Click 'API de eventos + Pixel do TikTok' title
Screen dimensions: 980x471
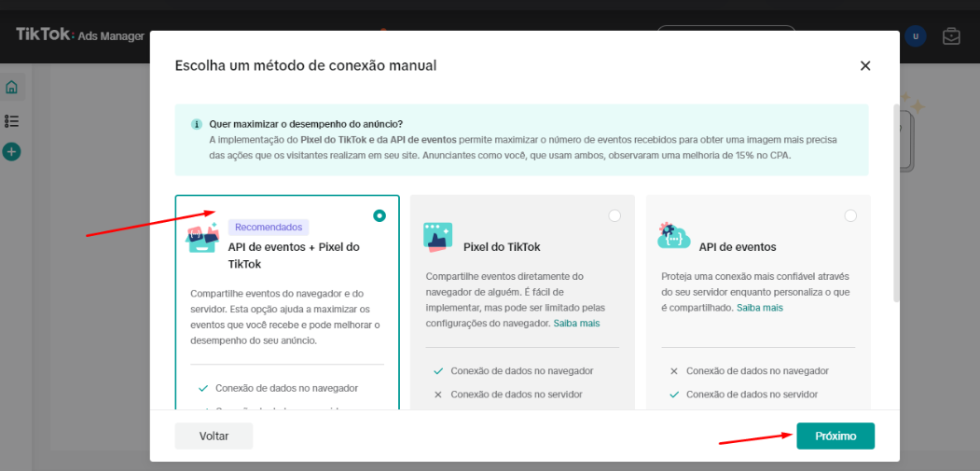(294, 256)
